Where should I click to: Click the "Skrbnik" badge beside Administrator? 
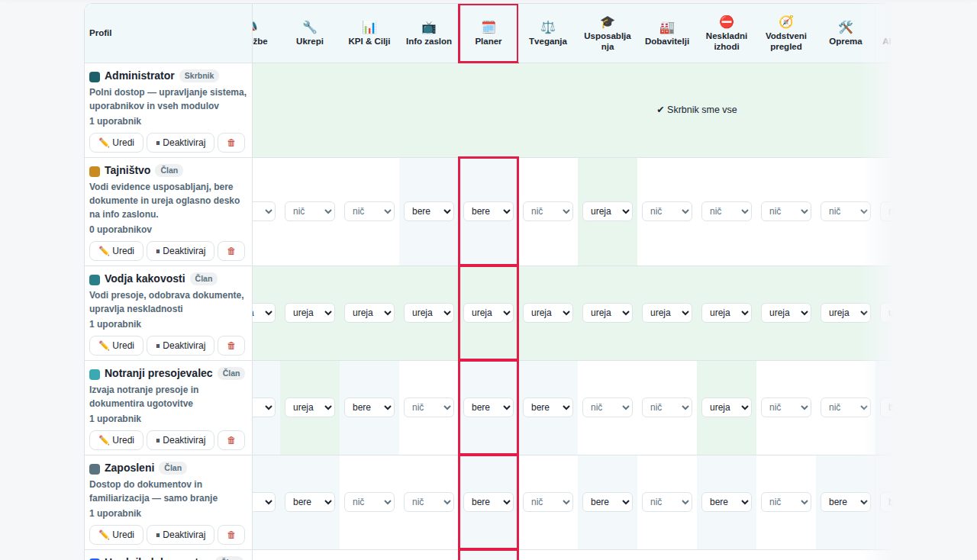tap(199, 76)
